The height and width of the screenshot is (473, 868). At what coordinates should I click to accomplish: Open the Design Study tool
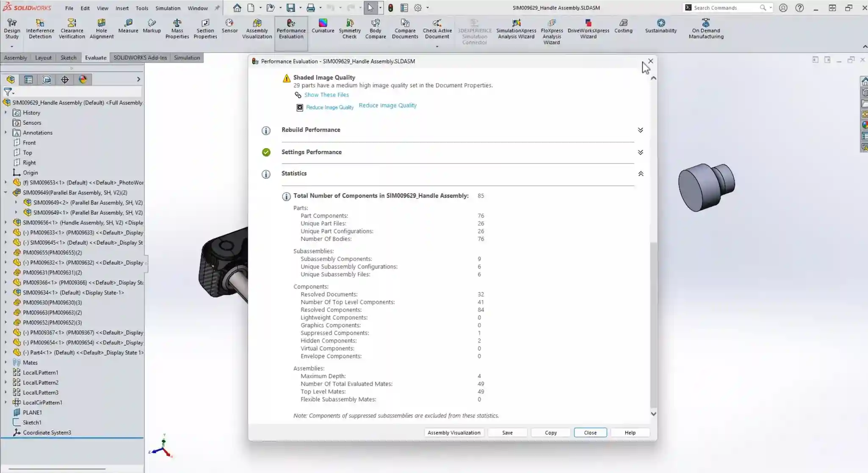tap(12, 29)
